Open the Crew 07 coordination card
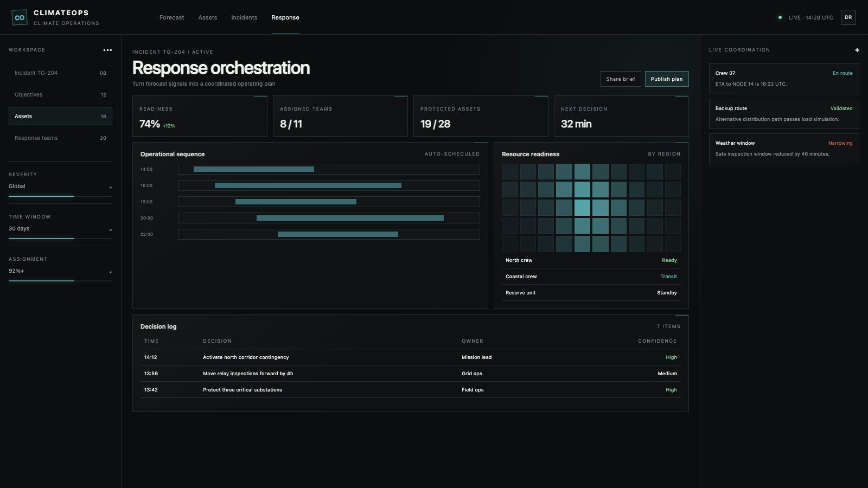868x488 pixels. pos(784,79)
